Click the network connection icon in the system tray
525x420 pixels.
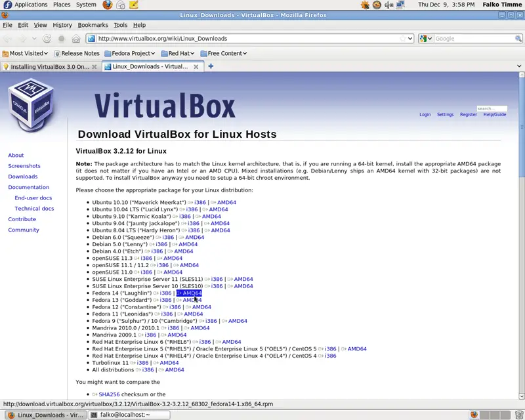(400, 5)
